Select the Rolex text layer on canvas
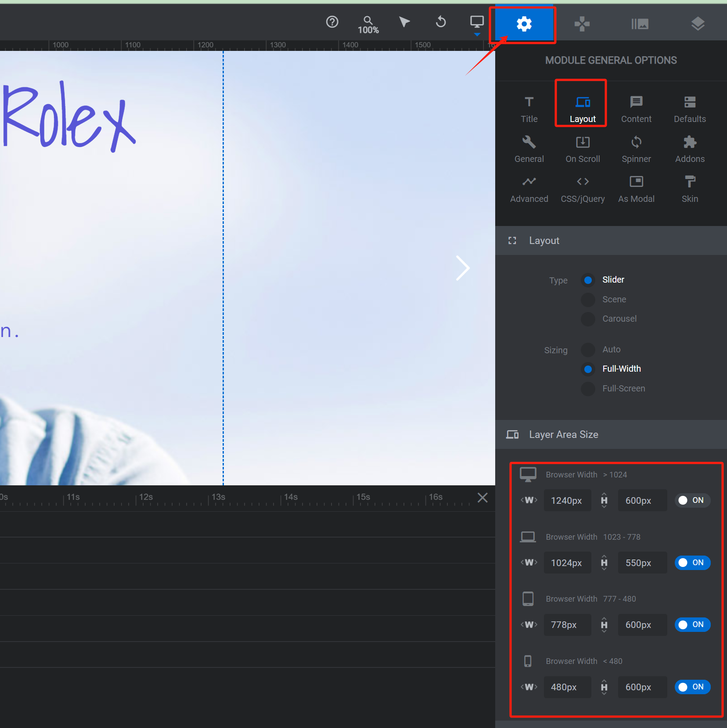Viewport: 727px width, 728px height. tap(69, 117)
